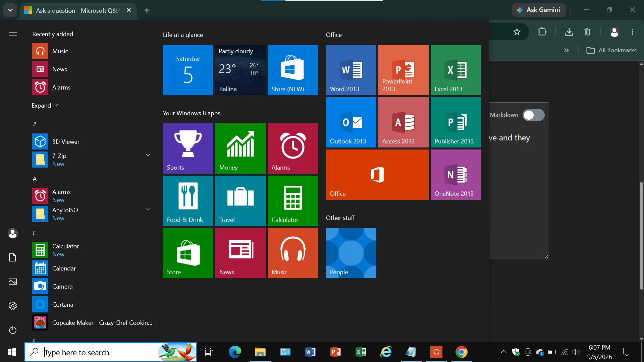644x362 pixels.
Task: Open the Chrome three-dot menu
Action: [x=633, y=32]
